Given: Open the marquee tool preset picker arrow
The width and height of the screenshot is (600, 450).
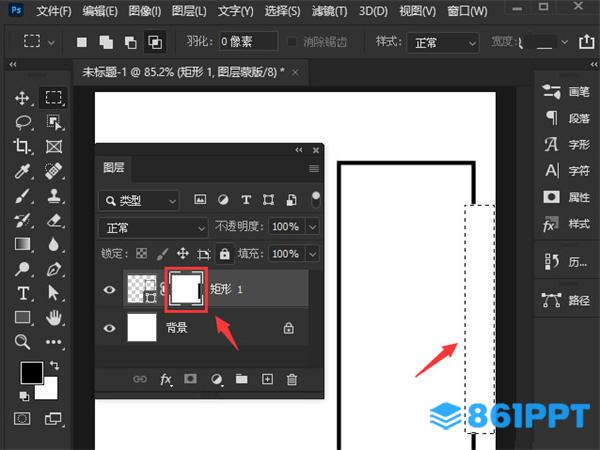Looking at the screenshot, I should (51, 43).
